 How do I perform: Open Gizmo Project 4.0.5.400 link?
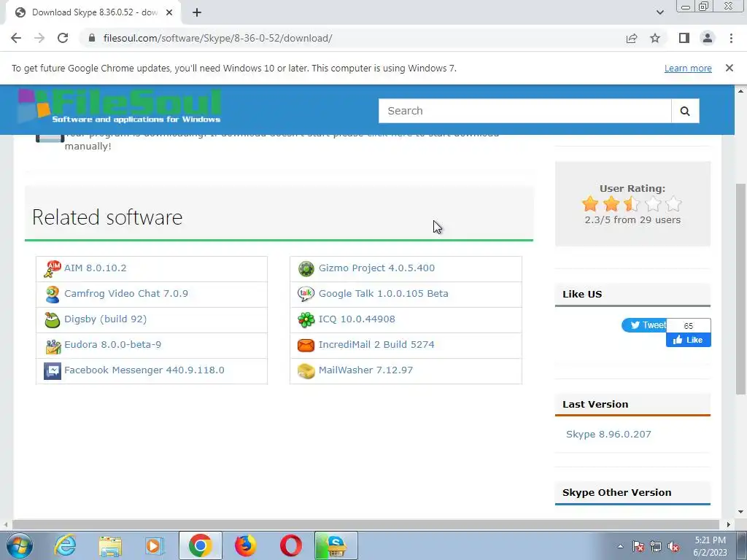pyautogui.click(x=377, y=268)
